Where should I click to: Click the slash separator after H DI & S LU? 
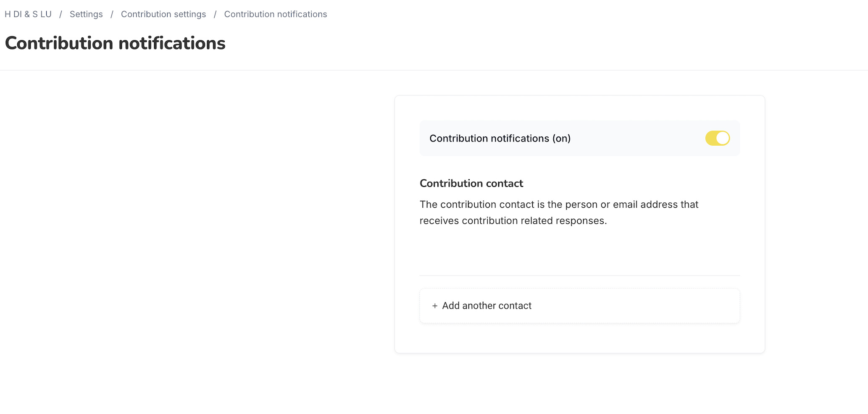(x=60, y=14)
